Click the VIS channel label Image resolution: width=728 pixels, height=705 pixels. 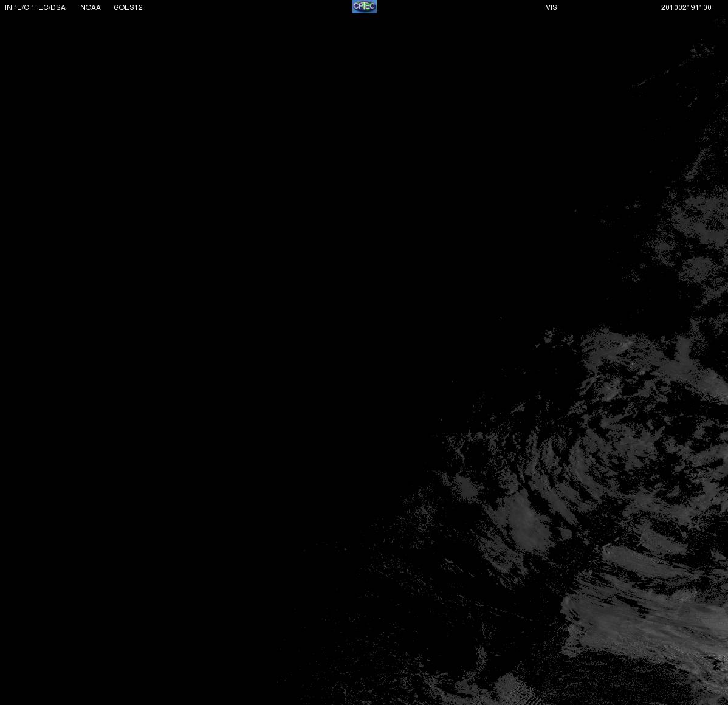pos(552,7)
